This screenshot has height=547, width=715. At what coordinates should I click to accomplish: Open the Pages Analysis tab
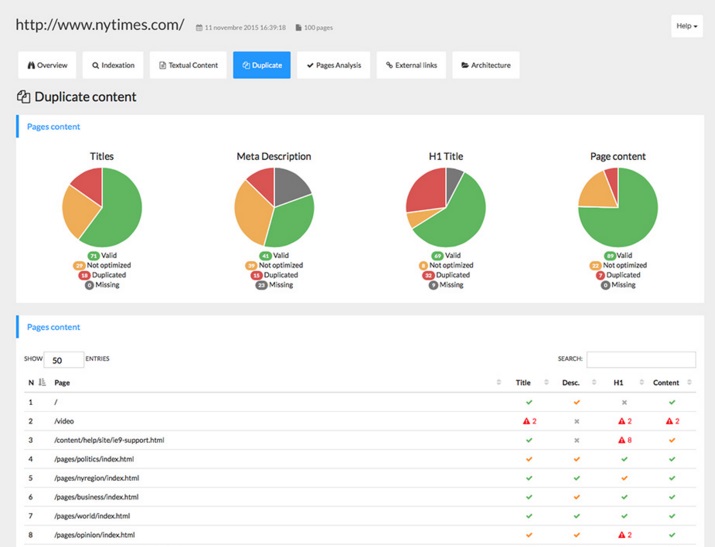(x=333, y=65)
